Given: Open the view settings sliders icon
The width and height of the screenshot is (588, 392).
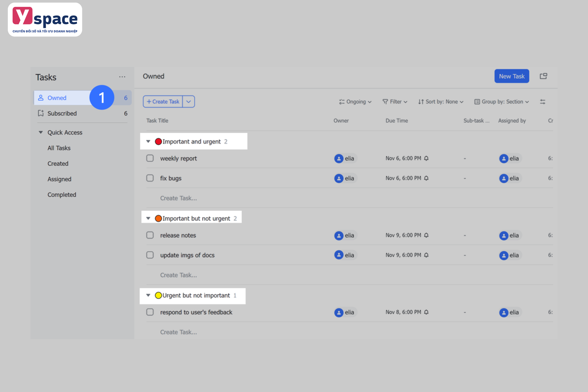Looking at the screenshot, I should point(543,102).
